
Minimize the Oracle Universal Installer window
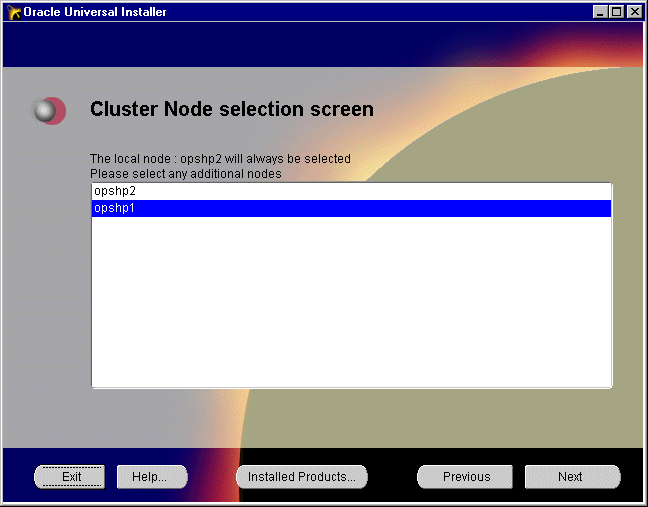[600, 12]
